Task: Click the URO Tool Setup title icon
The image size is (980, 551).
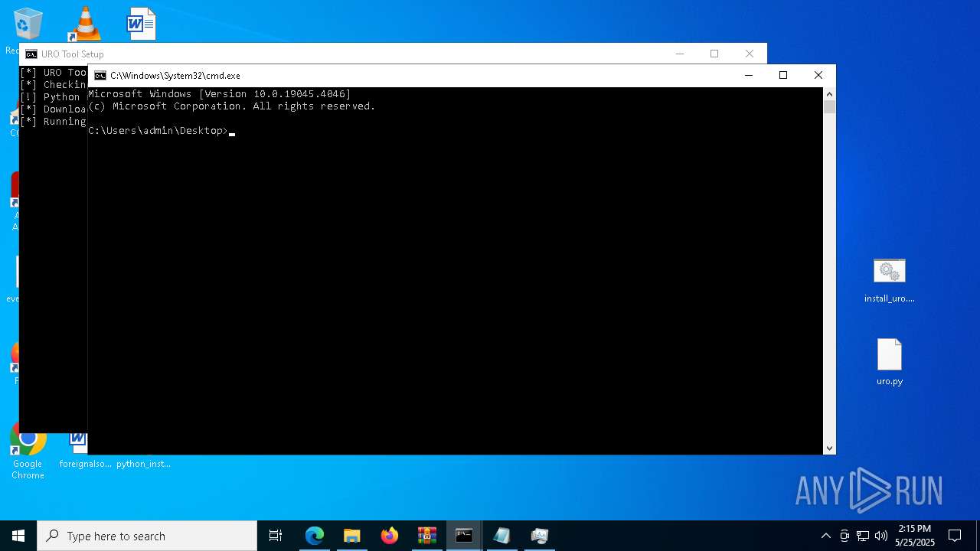Action: pyautogui.click(x=31, y=54)
